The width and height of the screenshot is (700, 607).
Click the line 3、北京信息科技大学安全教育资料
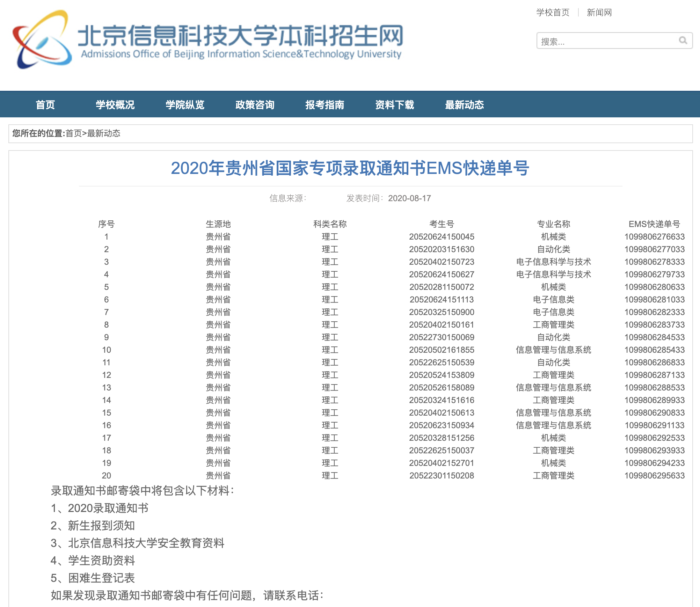point(138,543)
